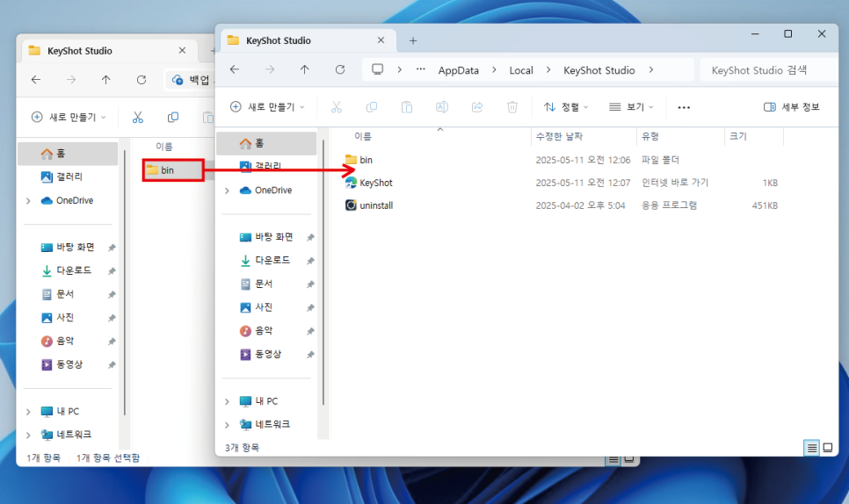Click the Rename icon in front toolbar
The width and height of the screenshot is (849, 504).
[442, 107]
